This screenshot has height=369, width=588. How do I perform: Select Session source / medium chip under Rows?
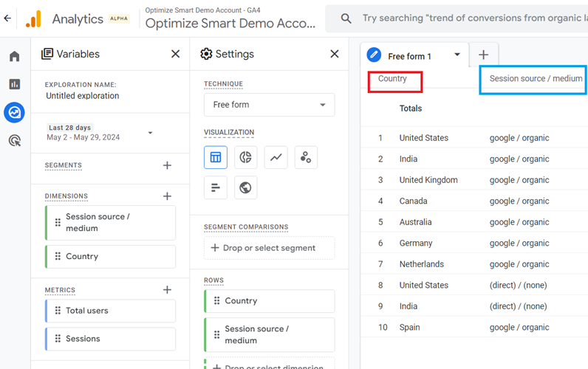click(269, 334)
